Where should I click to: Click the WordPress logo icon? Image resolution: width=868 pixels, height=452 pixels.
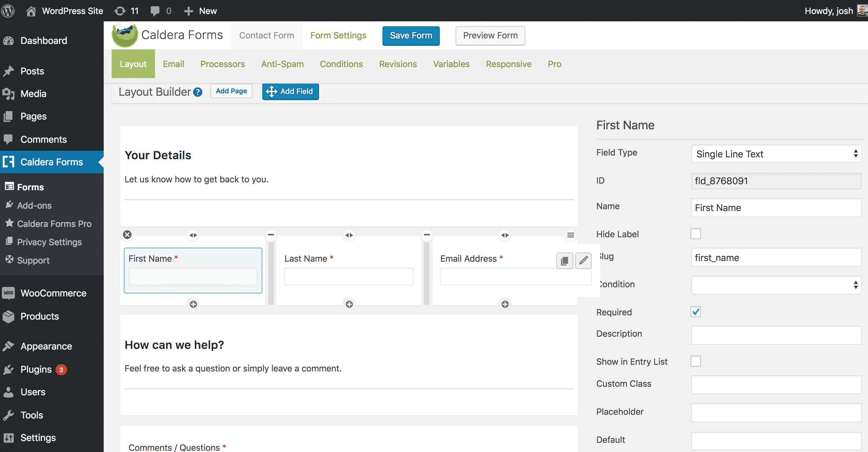pyautogui.click(x=8, y=11)
